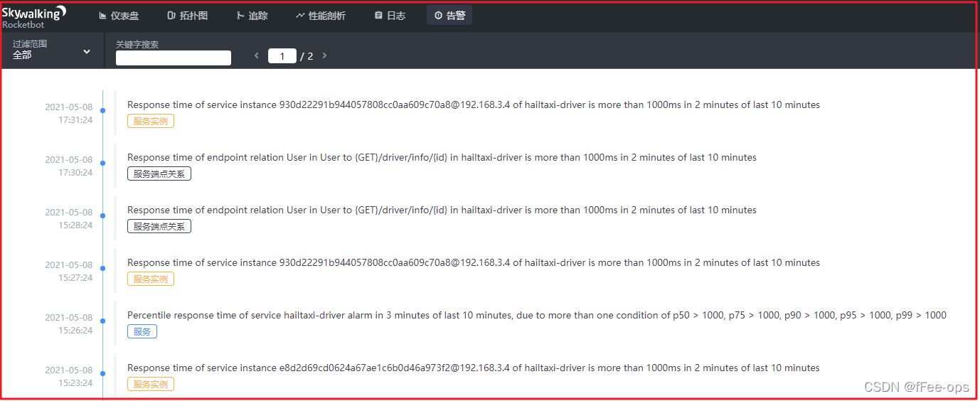Go to next alarm page arrow
The width and height of the screenshot is (980, 401).
pos(325,55)
